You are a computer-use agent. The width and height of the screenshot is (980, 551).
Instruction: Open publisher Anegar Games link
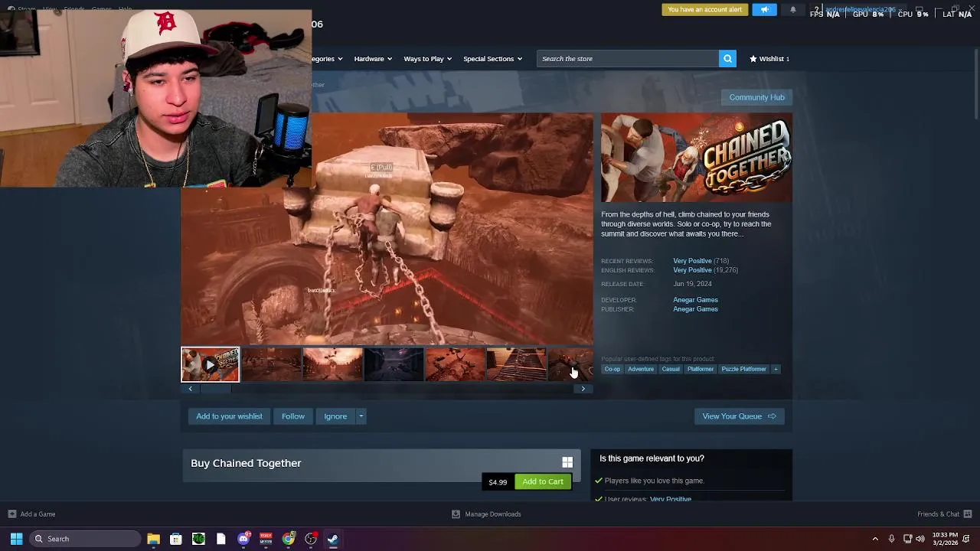pyautogui.click(x=695, y=309)
